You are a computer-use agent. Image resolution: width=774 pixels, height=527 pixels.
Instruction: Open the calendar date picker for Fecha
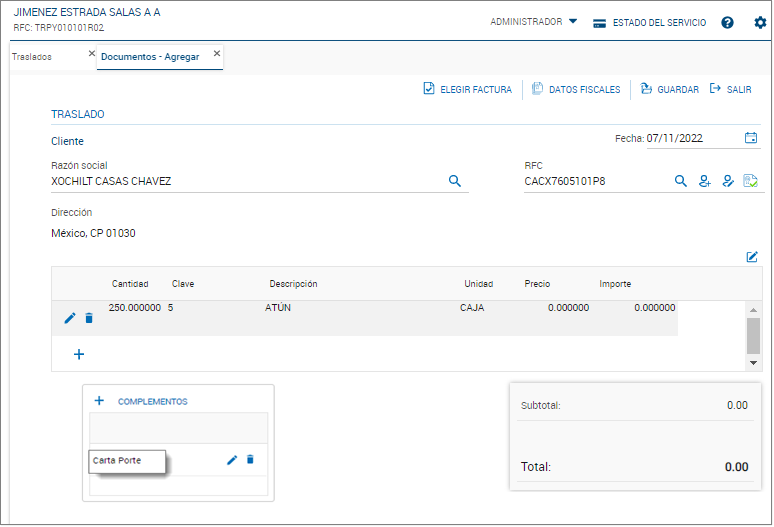click(751, 138)
